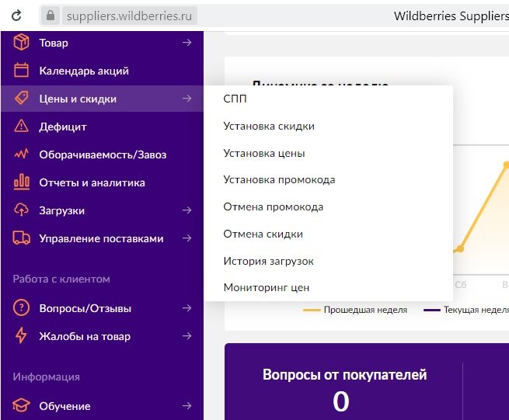Open Жалобы на товар menu item
This screenshot has width=509, height=420.
[85, 336]
